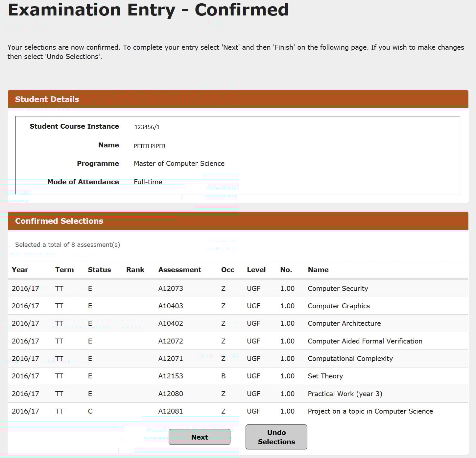The image size is (476, 458).
Task: Select assessment code A10402
Action: coord(171,323)
